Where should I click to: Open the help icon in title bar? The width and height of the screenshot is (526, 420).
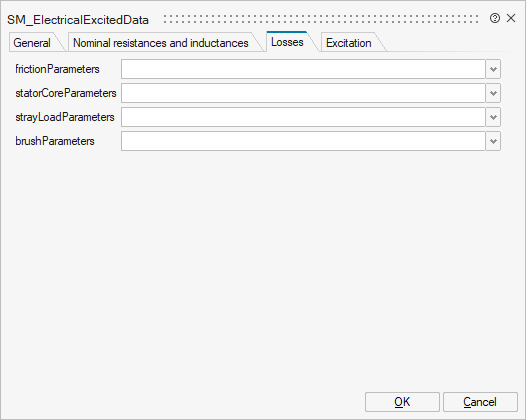tap(494, 18)
